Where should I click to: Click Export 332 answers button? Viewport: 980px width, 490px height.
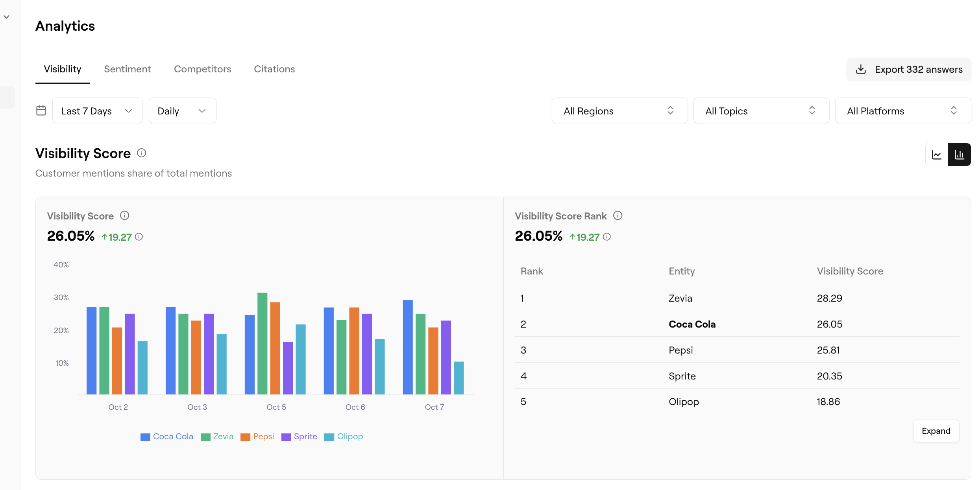tap(909, 69)
